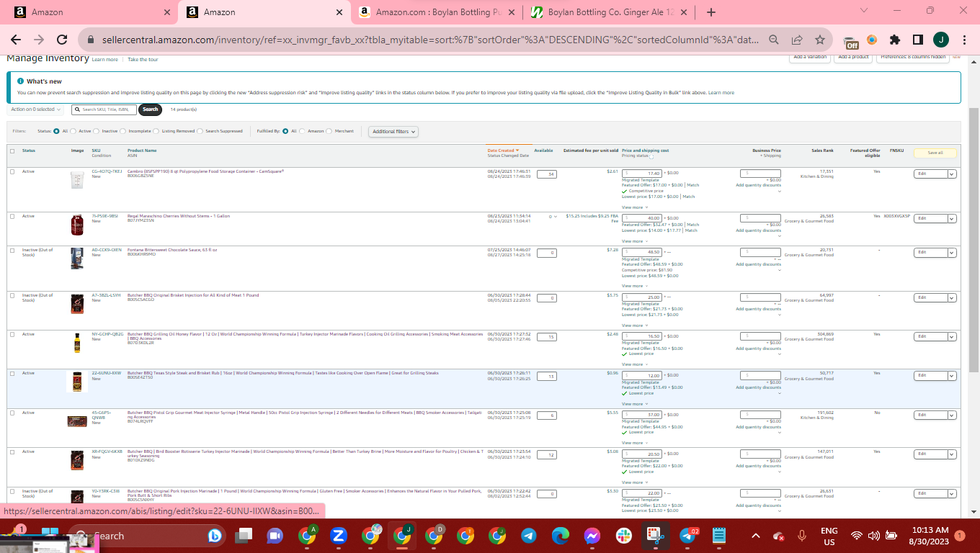
Task: Open a new browser tab with plus icon
Action: pyautogui.click(x=711, y=12)
